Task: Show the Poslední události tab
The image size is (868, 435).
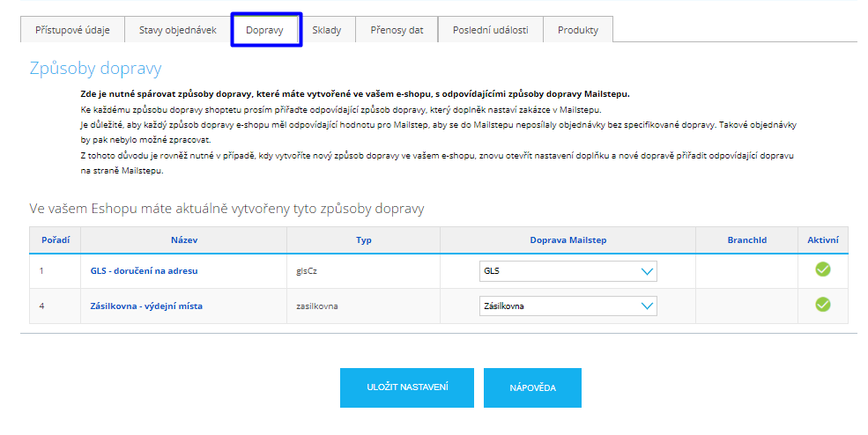Action: click(490, 30)
